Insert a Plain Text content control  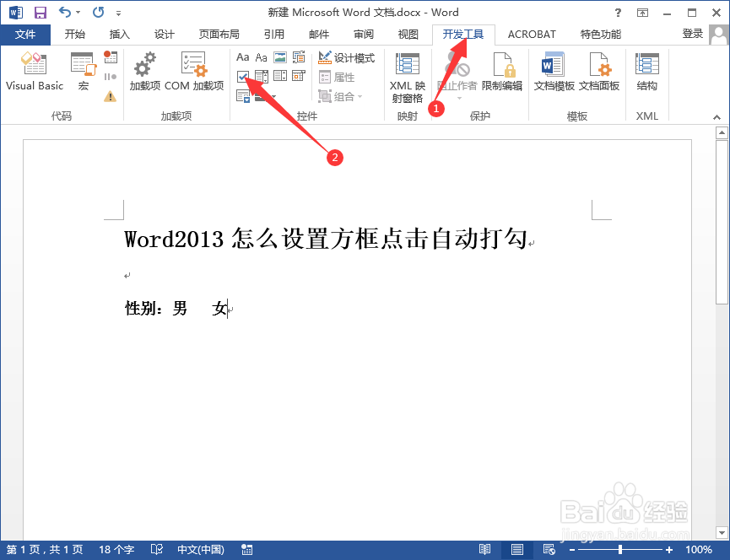[261, 57]
